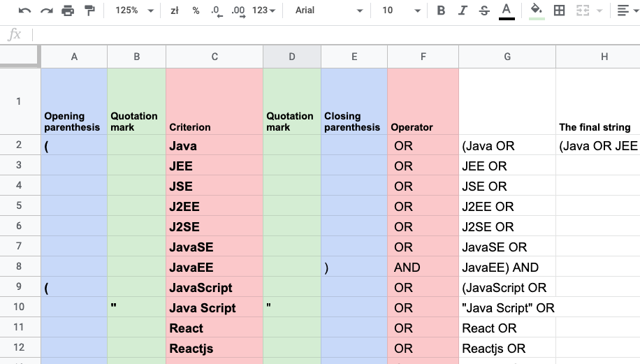This screenshot has width=640, height=364.
Task: Open the merge cells dropdown arrow
Action: coord(599,11)
